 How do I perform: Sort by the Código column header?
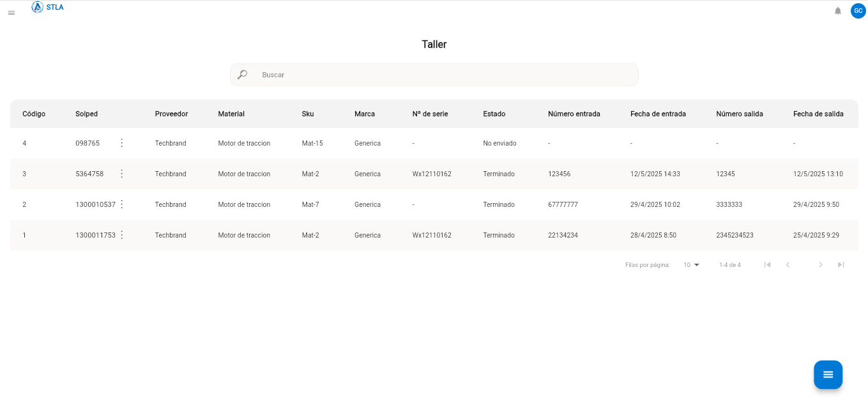coord(34,114)
